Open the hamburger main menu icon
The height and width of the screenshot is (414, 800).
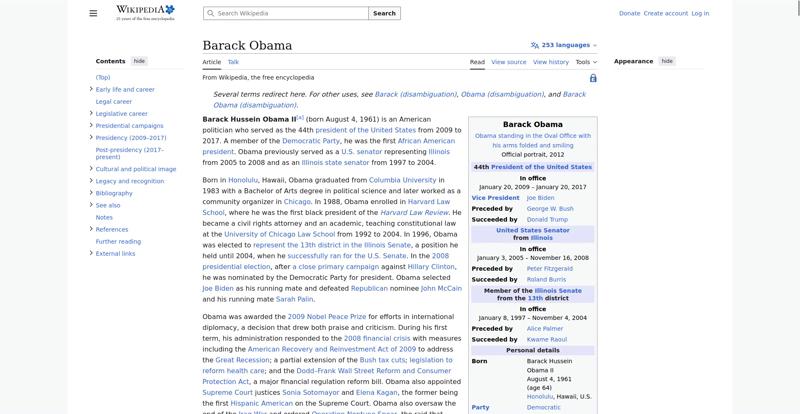pos(93,13)
